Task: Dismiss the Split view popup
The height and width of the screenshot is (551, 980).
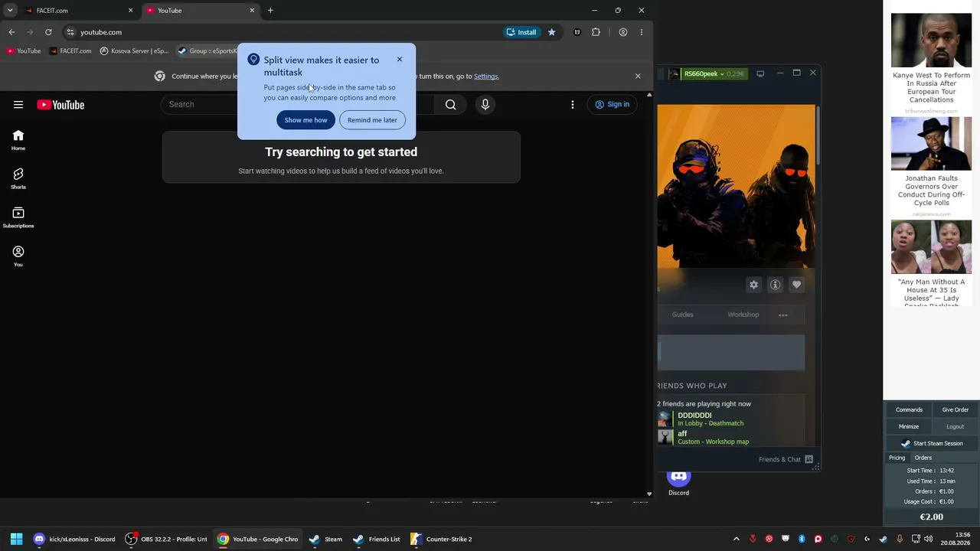Action: pyautogui.click(x=400, y=60)
